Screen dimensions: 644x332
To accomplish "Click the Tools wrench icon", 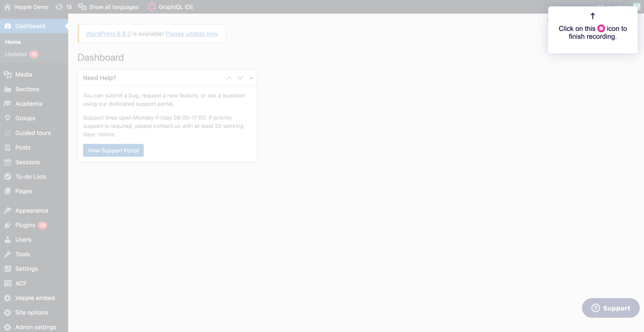I will (x=8, y=254).
